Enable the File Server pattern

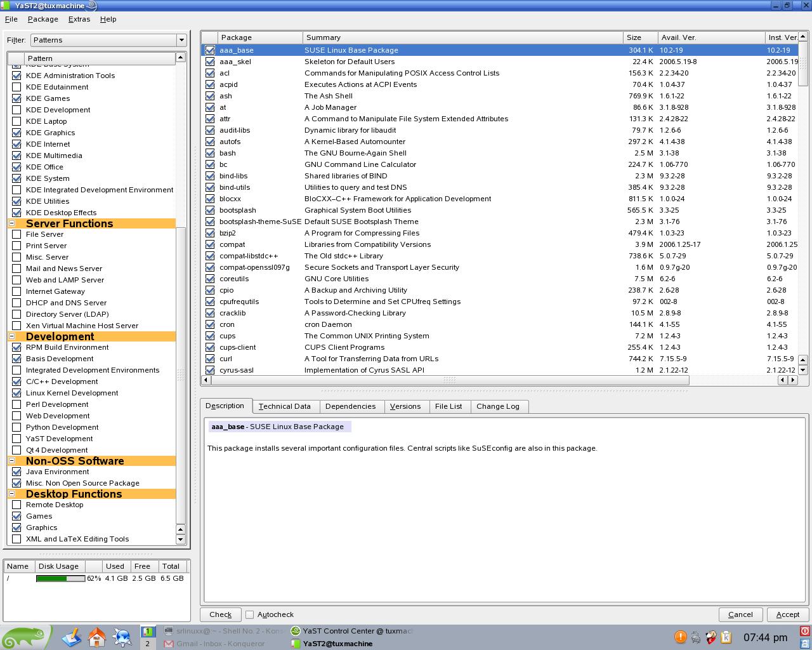pos(17,234)
